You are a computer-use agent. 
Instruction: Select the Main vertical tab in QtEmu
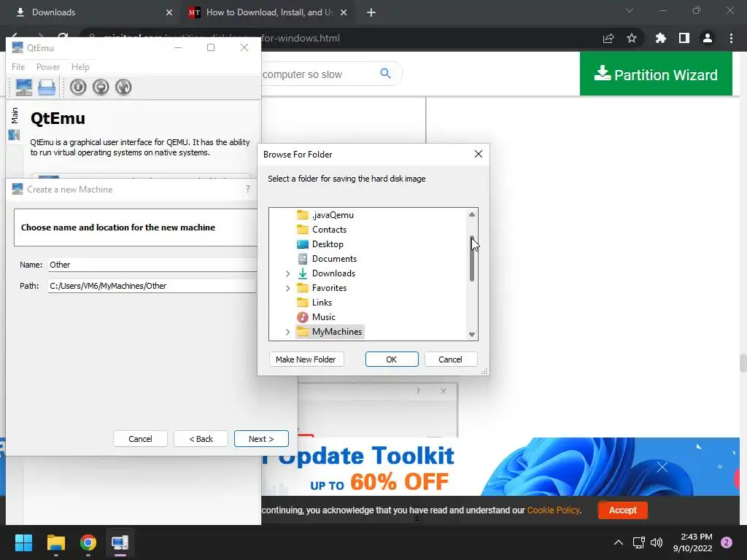pyautogui.click(x=15, y=116)
